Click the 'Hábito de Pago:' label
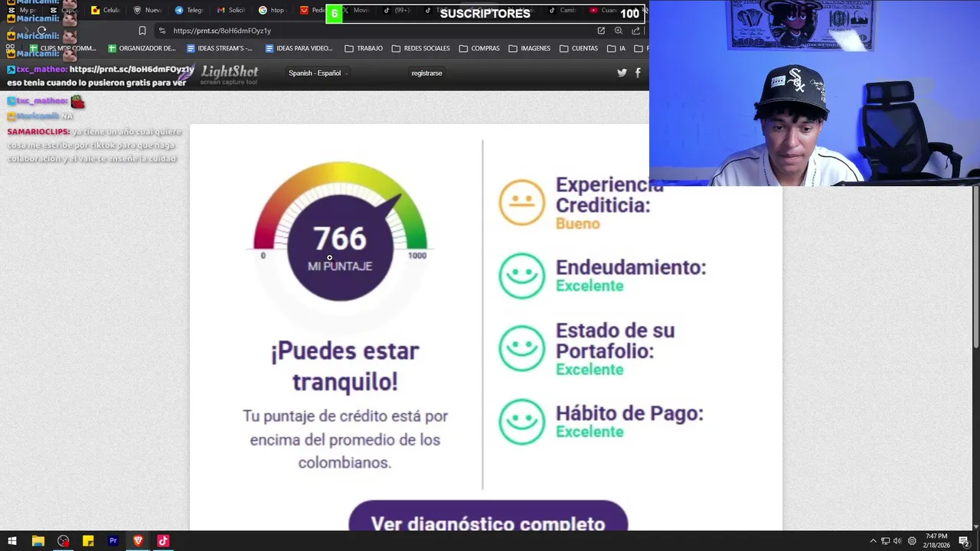980x551 pixels. (629, 413)
